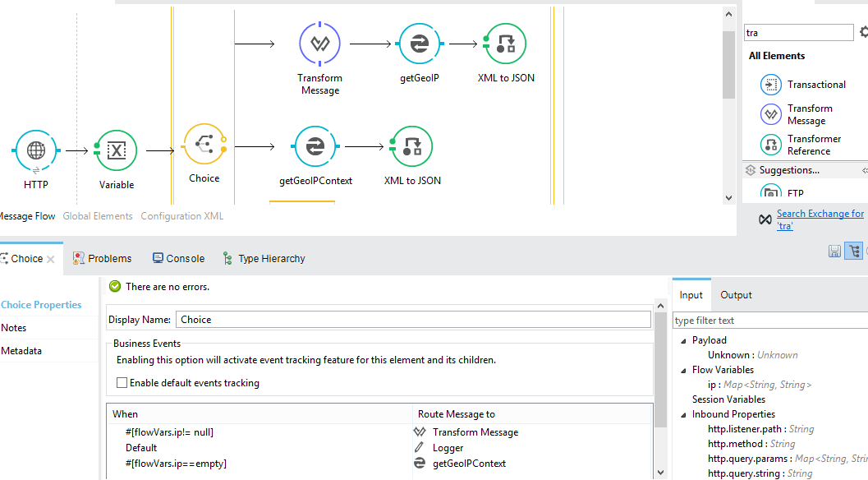Select http.method property
The image size is (868, 480).
click(751, 444)
